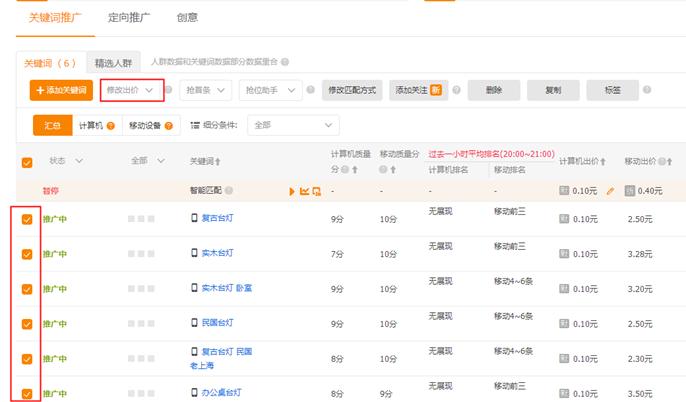Click the sort arrow under 移动质量分 header
The height and width of the screenshot is (402, 686).
[393, 169]
